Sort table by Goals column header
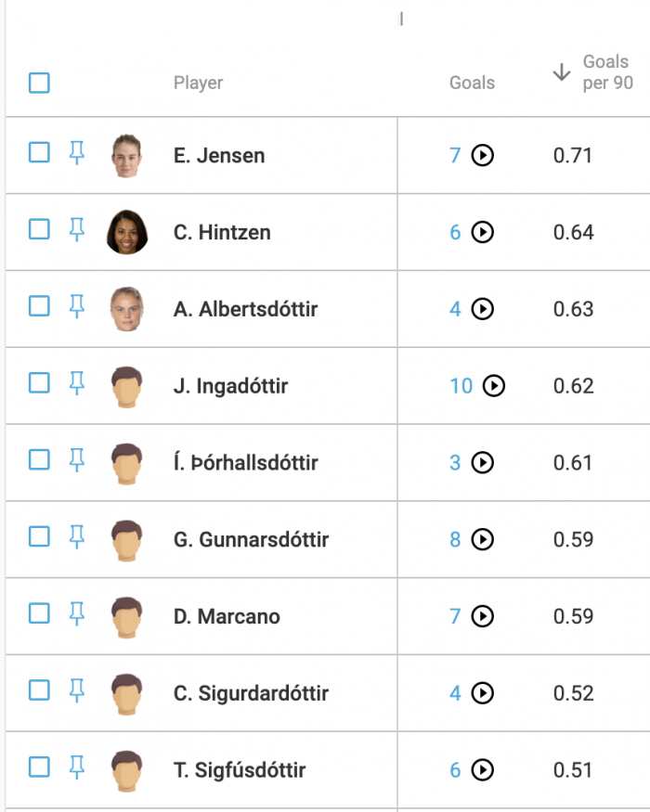The image size is (650, 812). coord(473,83)
